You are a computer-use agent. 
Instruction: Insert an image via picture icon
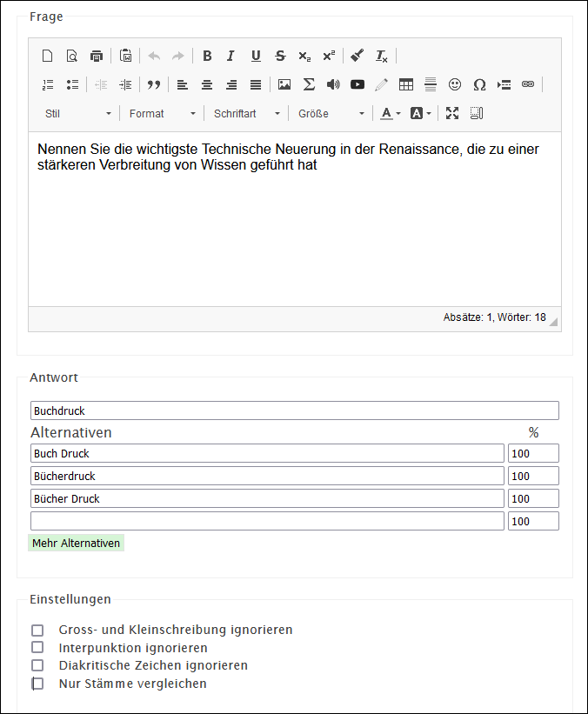(284, 84)
